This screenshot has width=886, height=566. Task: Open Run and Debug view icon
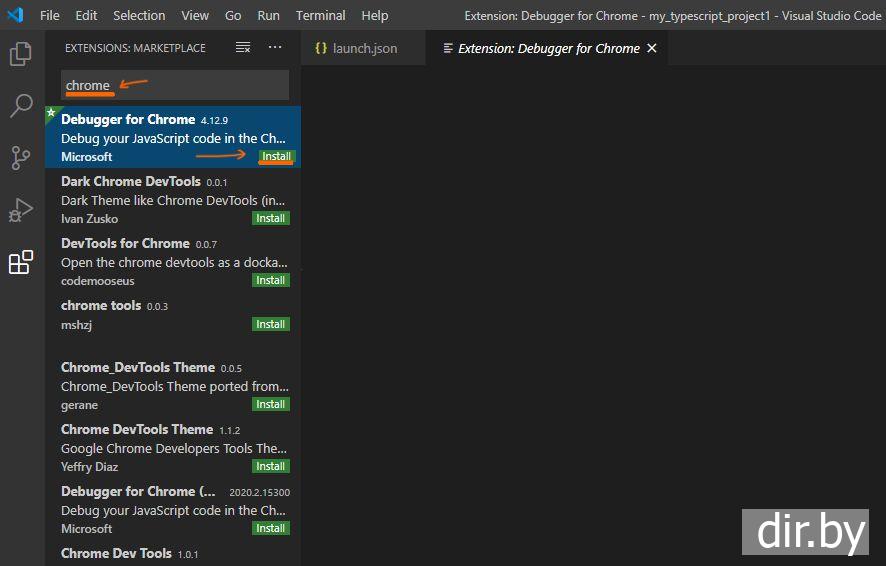21,210
